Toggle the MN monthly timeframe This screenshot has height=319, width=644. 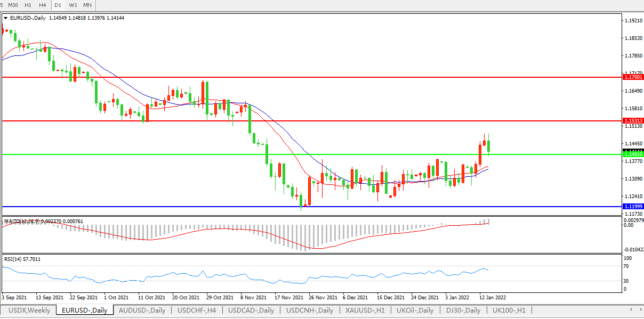click(87, 5)
